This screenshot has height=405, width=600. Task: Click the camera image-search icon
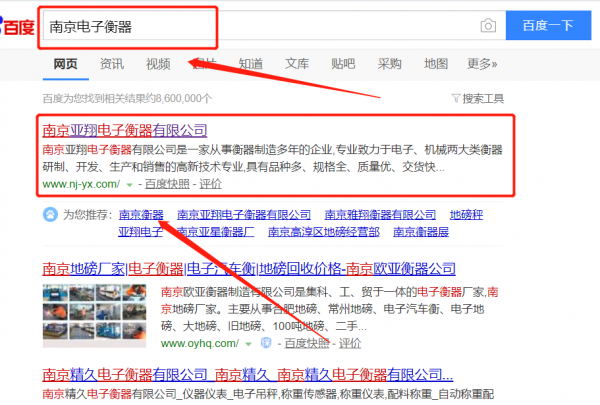click(x=487, y=25)
